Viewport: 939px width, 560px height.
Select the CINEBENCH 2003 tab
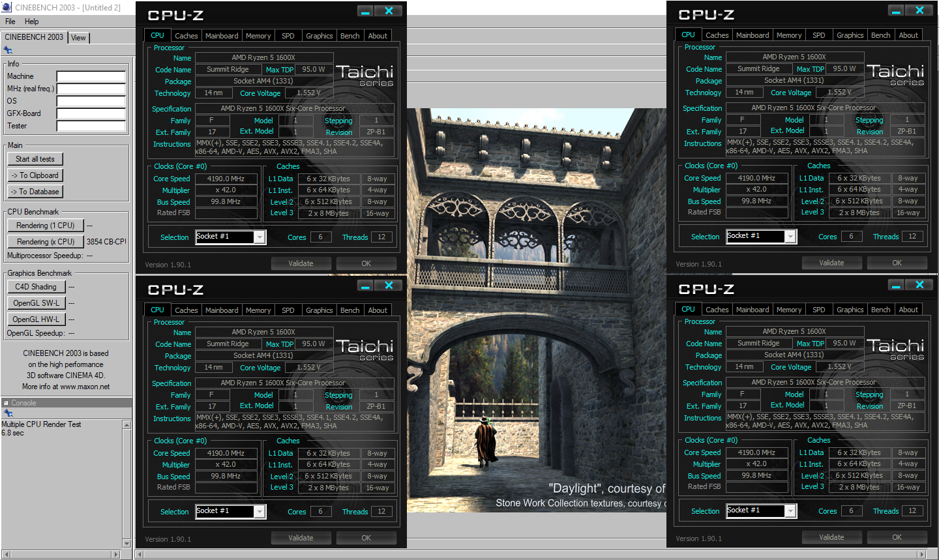click(34, 37)
